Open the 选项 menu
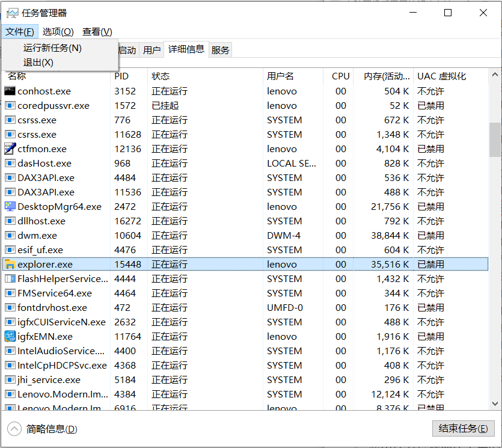Screen dimensions: 502x448 click(58, 31)
